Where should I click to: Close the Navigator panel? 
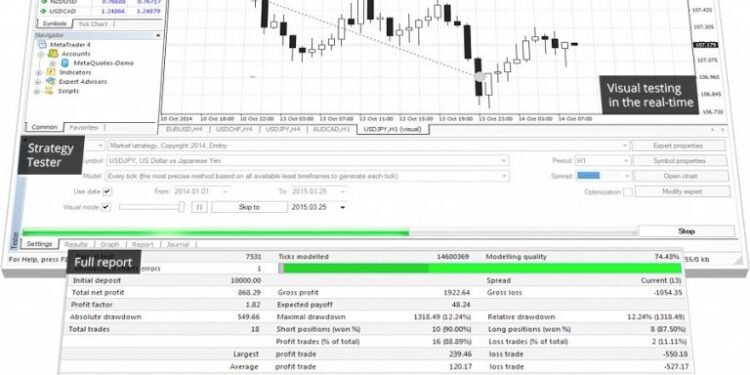(158, 35)
